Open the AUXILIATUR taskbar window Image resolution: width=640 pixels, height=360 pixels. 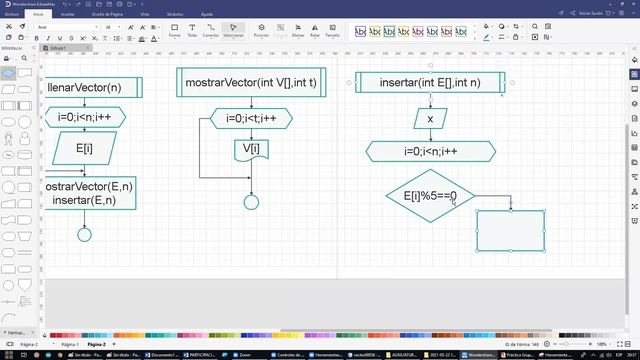coord(401,355)
